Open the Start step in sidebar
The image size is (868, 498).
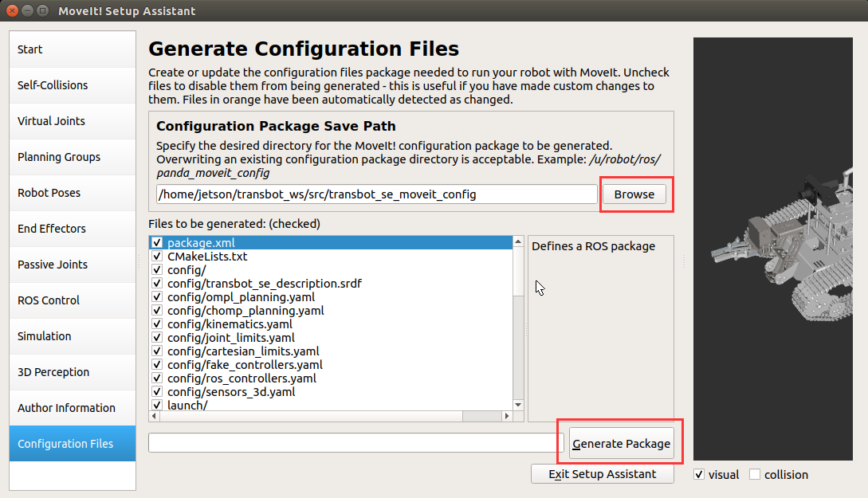[x=73, y=49]
